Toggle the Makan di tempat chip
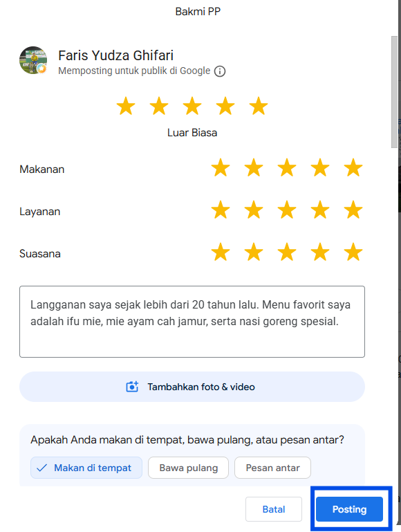Viewport: 401px width, 532px height. pyautogui.click(x=86, y=468)
